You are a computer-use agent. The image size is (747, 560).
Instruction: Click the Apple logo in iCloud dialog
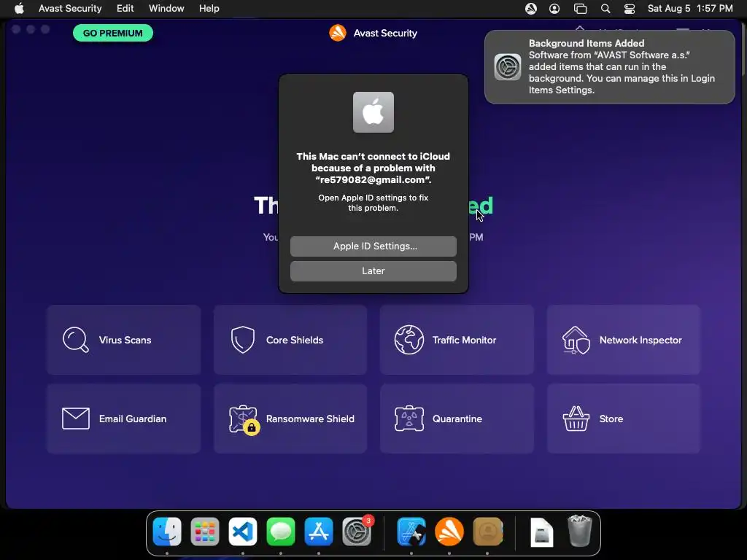tap(373, 112)
